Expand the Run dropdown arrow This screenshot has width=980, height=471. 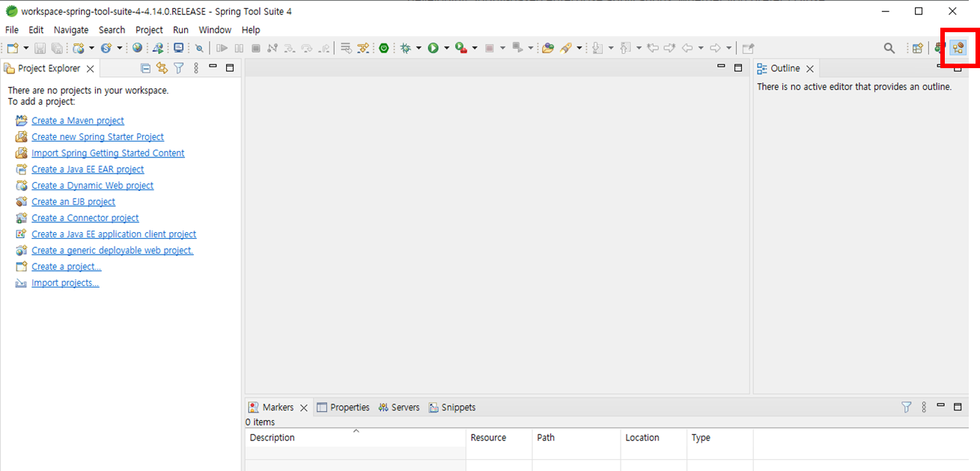tap(446, 48)
